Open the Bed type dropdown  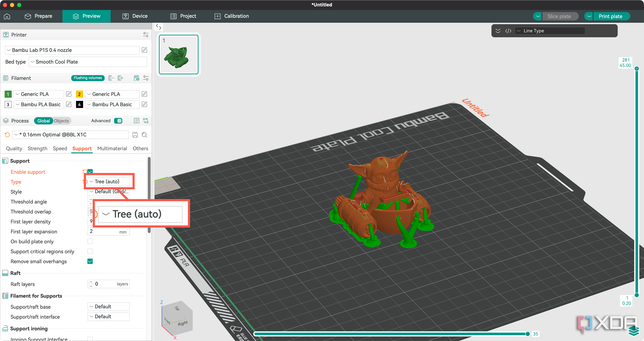[88, 62]
